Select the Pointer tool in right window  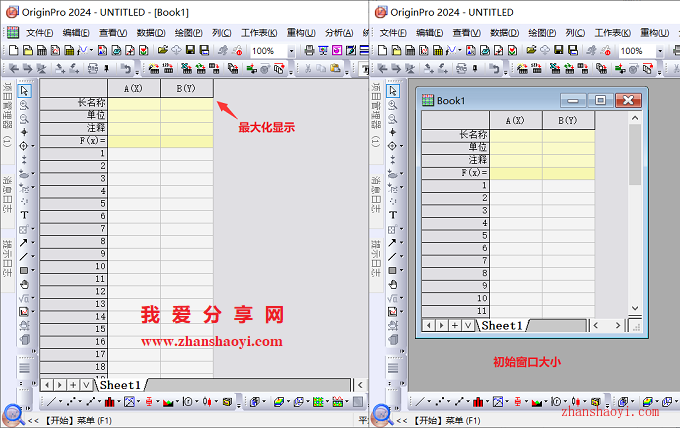tap(393, 91)
